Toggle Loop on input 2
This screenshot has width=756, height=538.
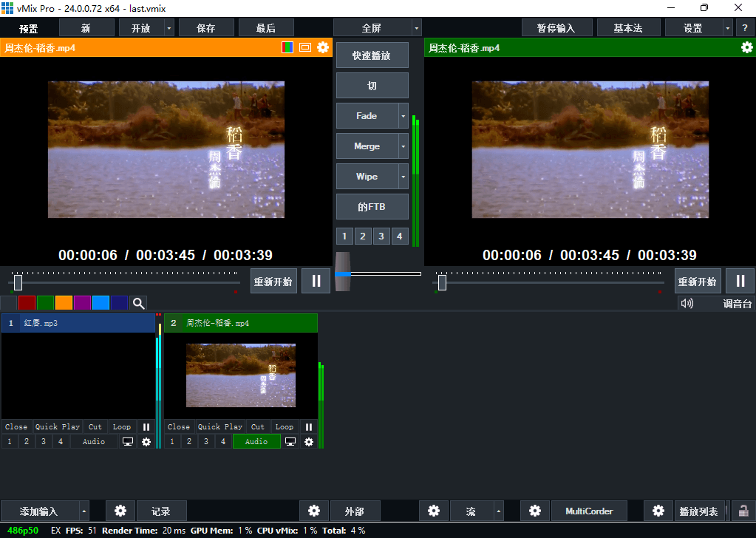284,426
